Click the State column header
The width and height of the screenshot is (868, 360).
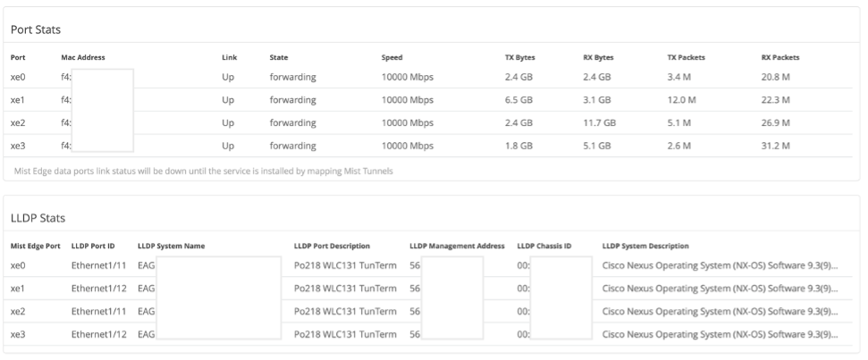pyautogui.click(x=279, y=57)
